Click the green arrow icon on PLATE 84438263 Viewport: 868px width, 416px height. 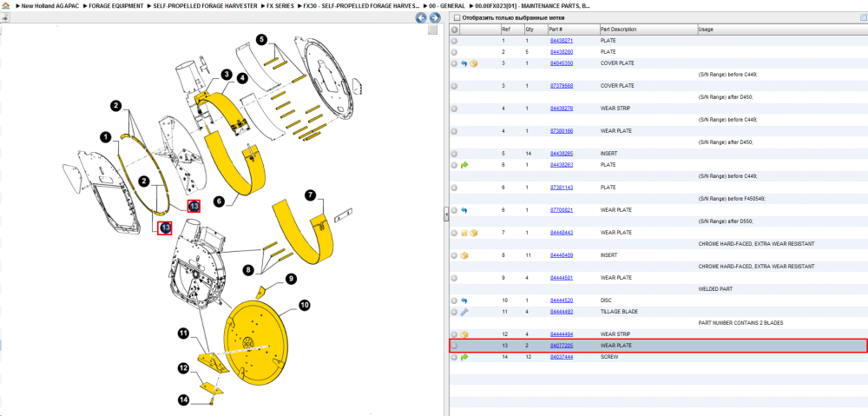coord(464,165)
